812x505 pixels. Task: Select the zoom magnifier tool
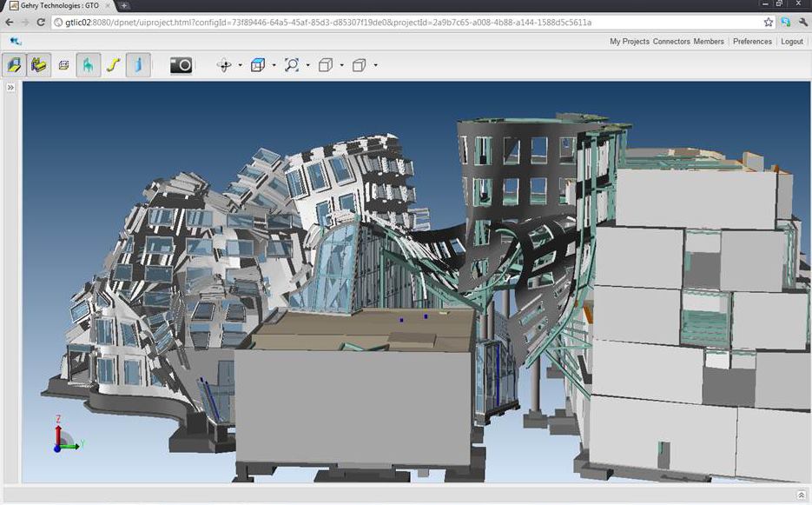(x=293, y=64)
